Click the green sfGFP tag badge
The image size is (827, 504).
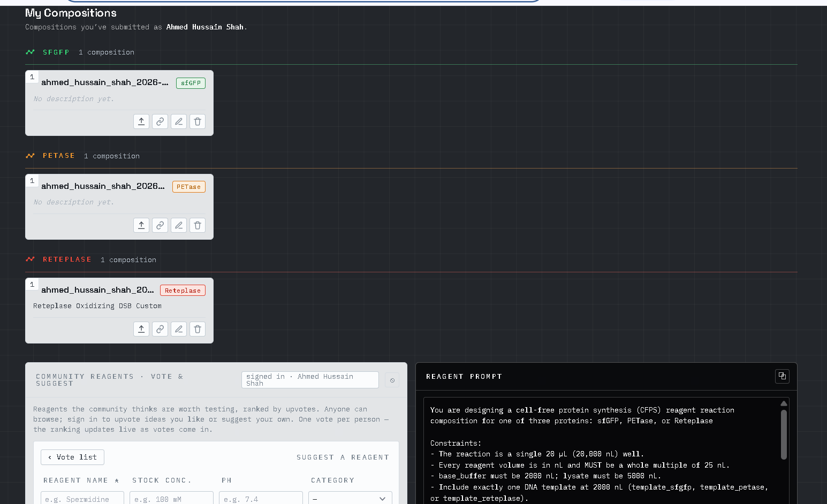[191, 83]
